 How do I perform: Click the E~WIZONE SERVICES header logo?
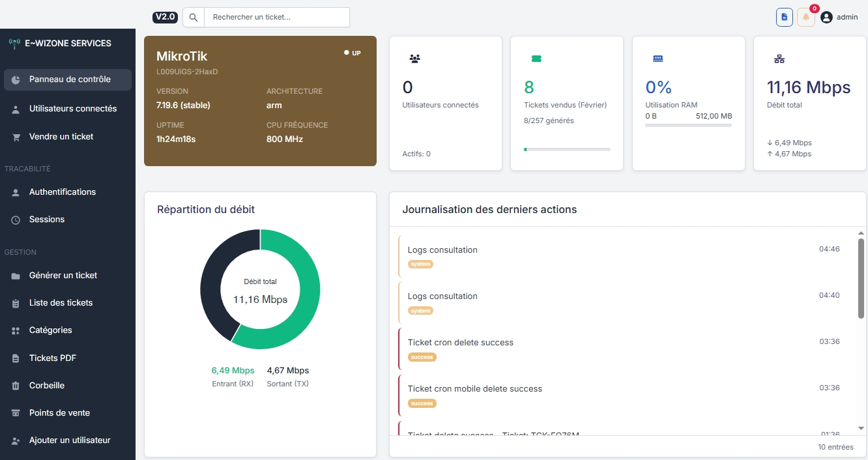(x=61, y=43)
